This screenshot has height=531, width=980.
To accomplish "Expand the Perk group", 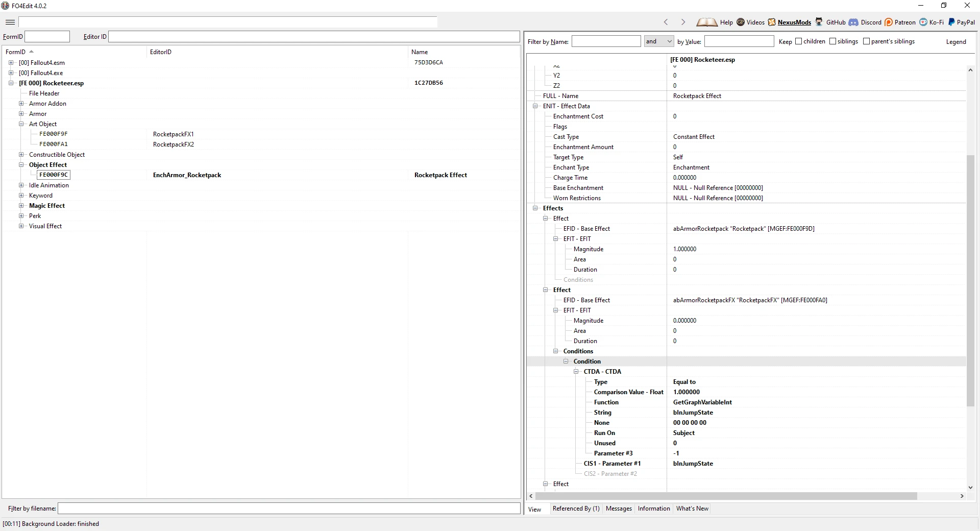I will tap(21, 216).
